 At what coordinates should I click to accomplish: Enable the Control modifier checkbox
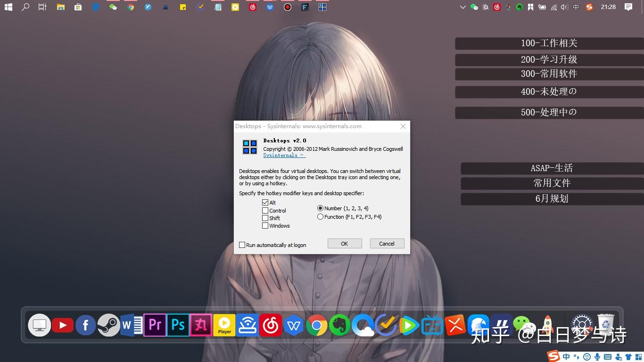[x=265, y=210]
